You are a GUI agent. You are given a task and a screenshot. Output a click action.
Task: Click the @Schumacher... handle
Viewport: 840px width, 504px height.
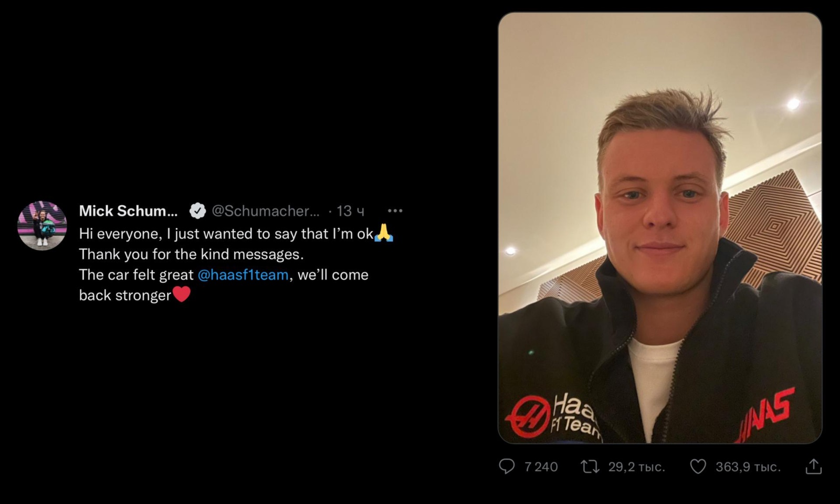click(x=265, y=211)
